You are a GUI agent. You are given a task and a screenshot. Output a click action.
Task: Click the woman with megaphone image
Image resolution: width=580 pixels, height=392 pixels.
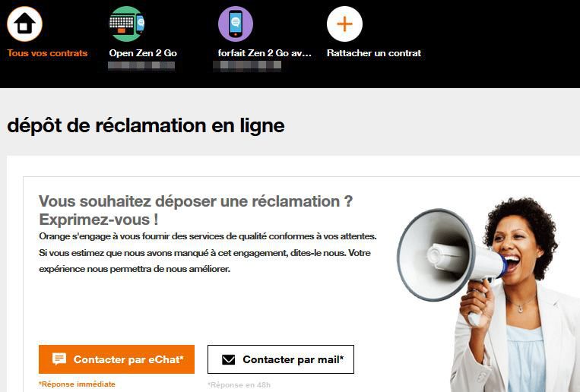pyautogui.click(x=487, y=294)
